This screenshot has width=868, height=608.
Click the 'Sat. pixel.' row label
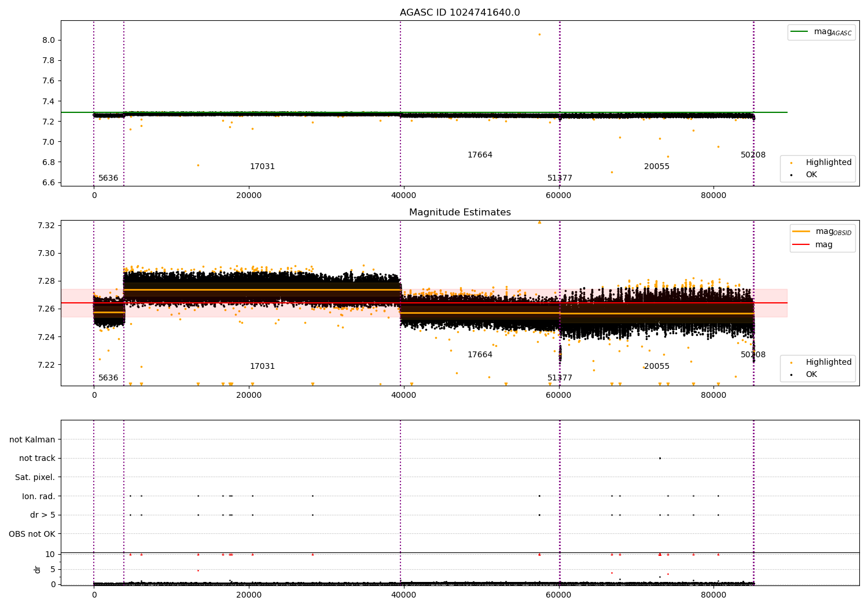point(35,477)
